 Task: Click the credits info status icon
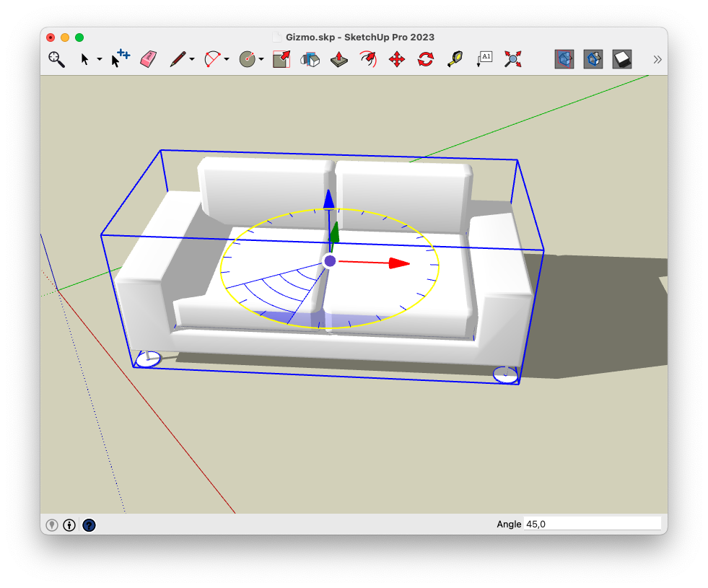69,525
